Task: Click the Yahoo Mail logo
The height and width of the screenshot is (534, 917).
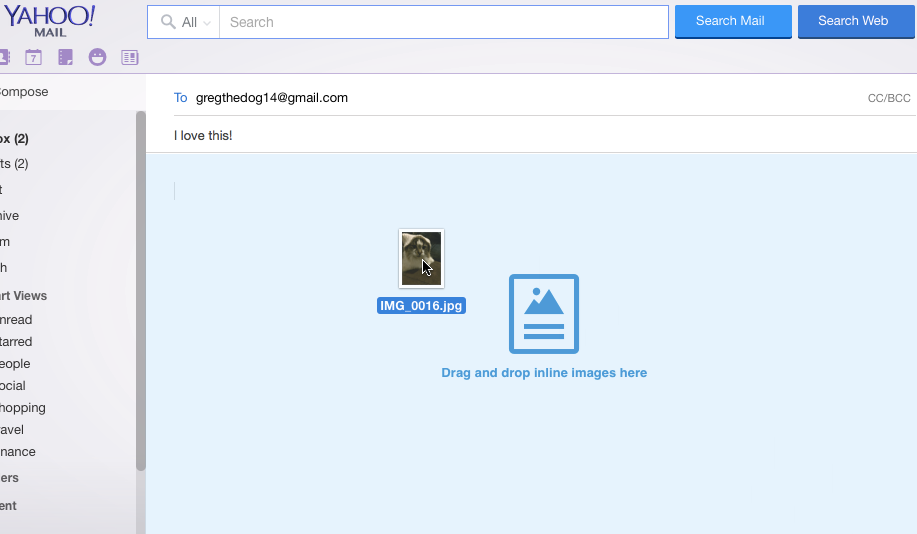Action: (48, 20)
